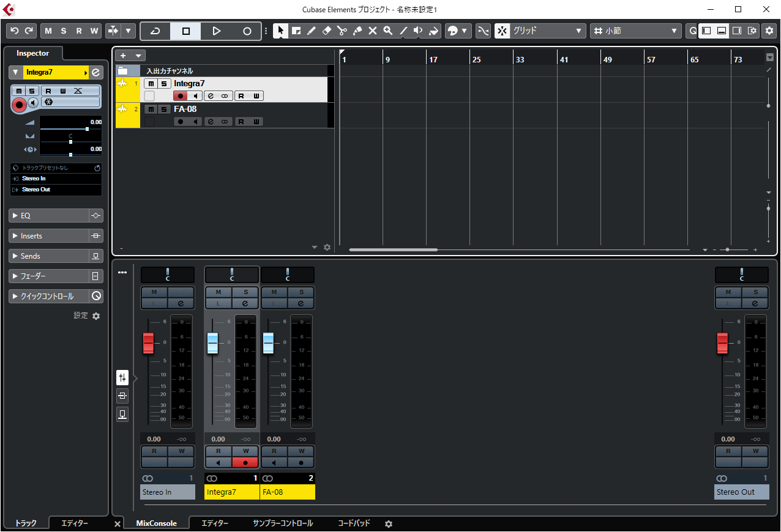This screenshot has height=532, width=781.
Task: Select the Split scissors tool
Action: coord(342,31)
